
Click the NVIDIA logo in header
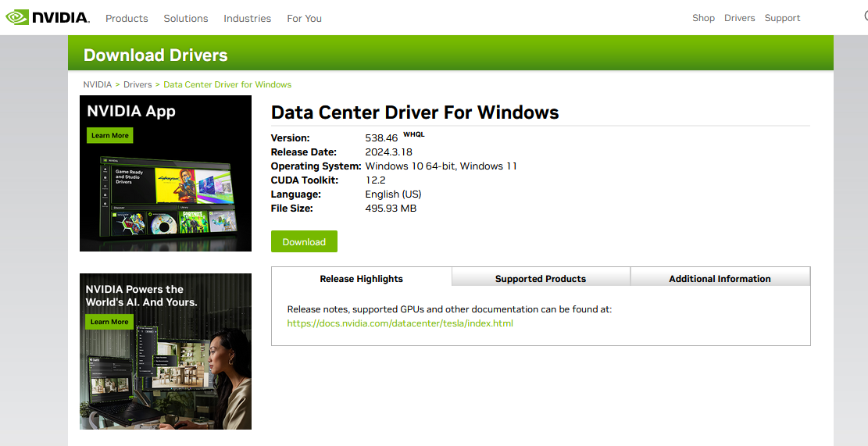pos(48,18)
